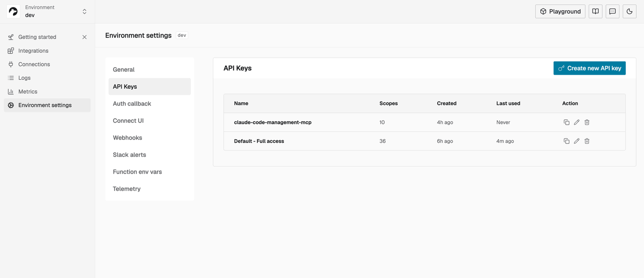The height and width of the screenshot is (278, 644).
Task: Click the Default - Full access key name
Action: coord(259,141)
